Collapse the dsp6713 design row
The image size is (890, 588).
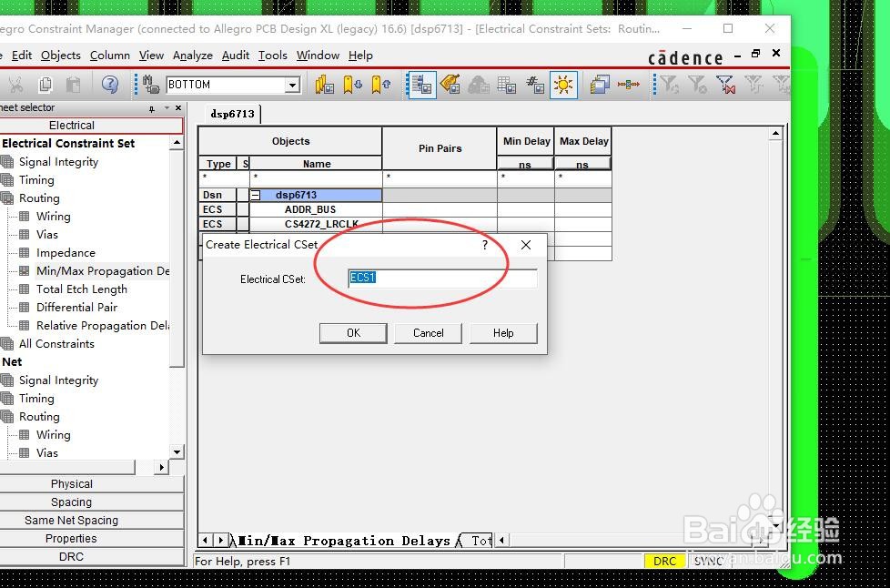[x=256, y=196]
